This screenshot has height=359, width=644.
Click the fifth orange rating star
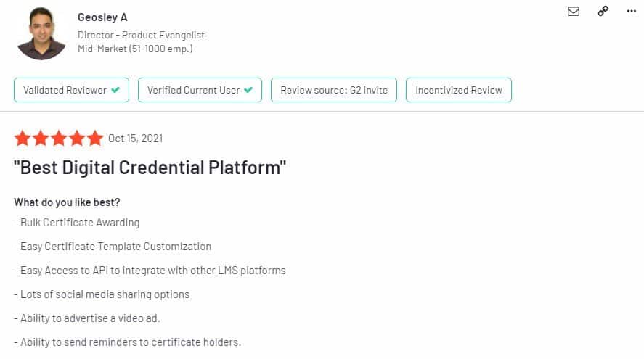coord(95,138)
